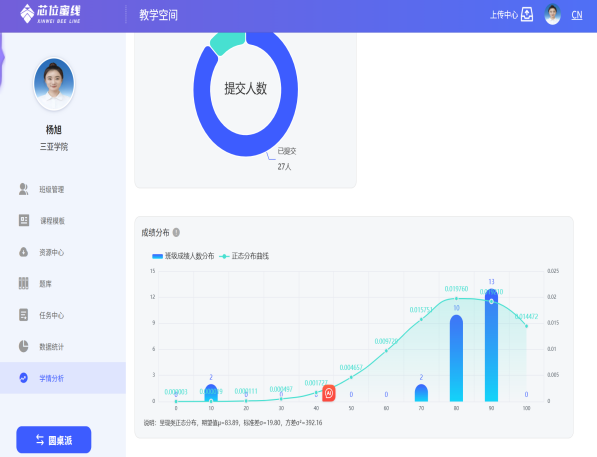
Task: Click the 圆桌派 switch button
Action: (54, 440)
